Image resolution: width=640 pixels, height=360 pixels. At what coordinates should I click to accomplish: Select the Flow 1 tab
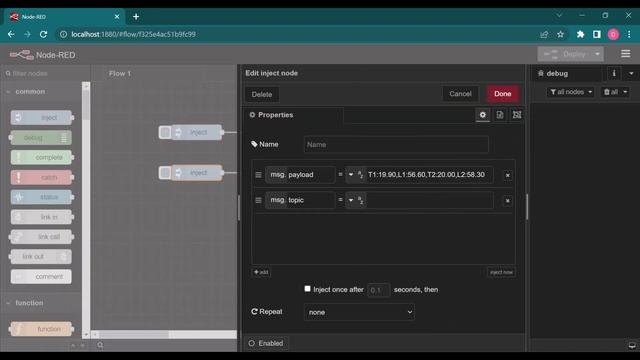pos(120,73)
